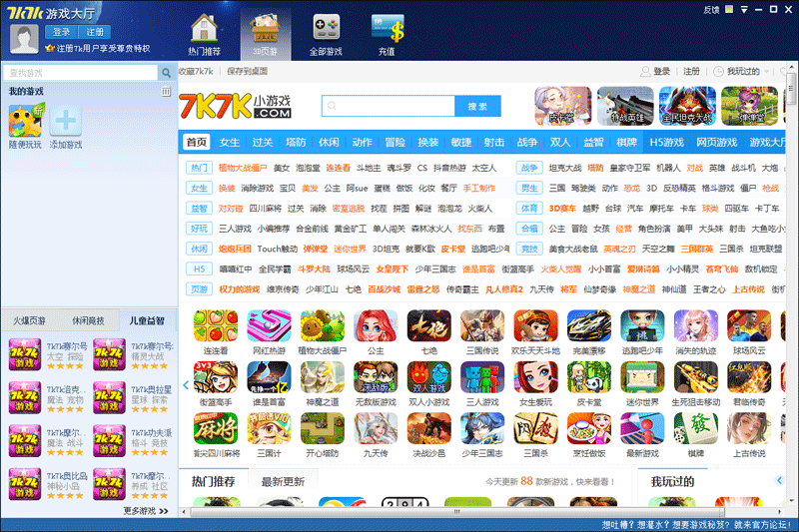The height and width of the screenshot is (532, 799).
Task: Click the web page search box
Action: pyautogui.click(x=389, y=106)
